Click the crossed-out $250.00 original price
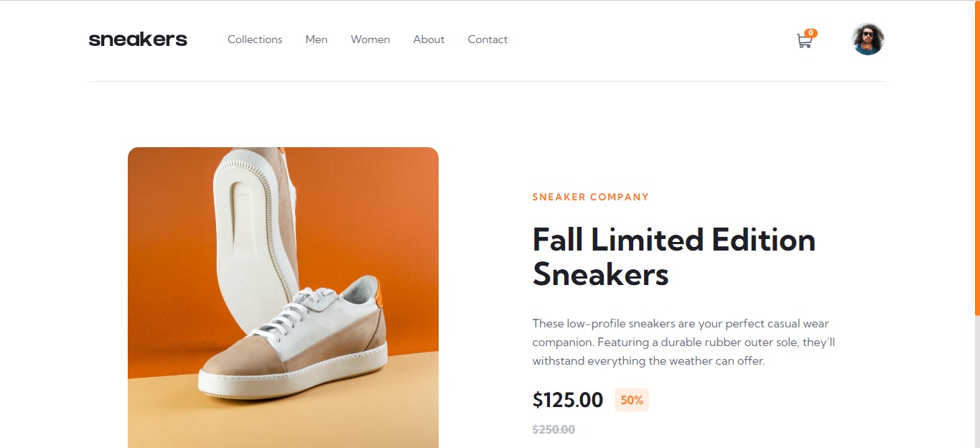 [x=553, y=429]
